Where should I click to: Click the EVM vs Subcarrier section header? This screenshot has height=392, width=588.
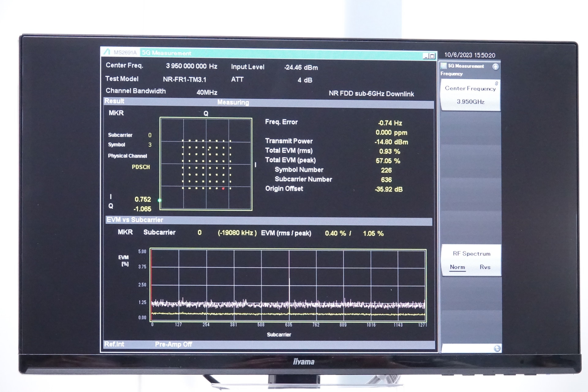[x=135, y=220]
